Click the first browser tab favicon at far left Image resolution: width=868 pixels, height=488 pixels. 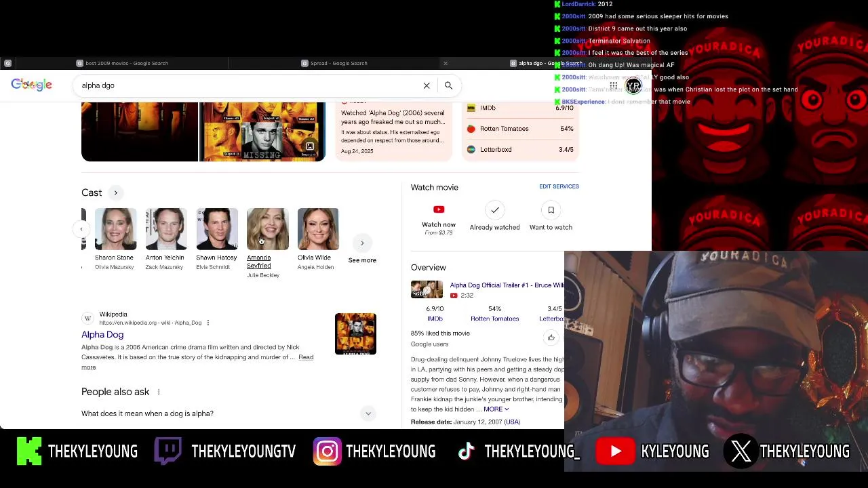coord(7,63)
